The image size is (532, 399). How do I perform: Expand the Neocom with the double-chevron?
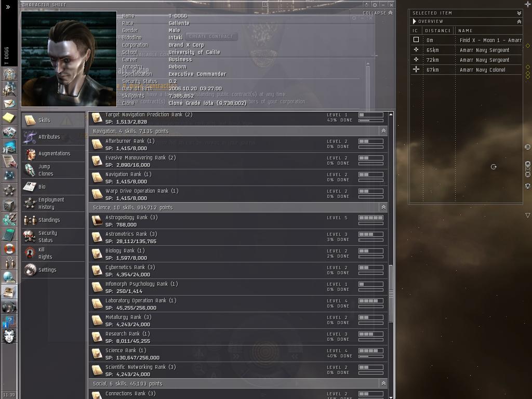[x=8, y=7]
